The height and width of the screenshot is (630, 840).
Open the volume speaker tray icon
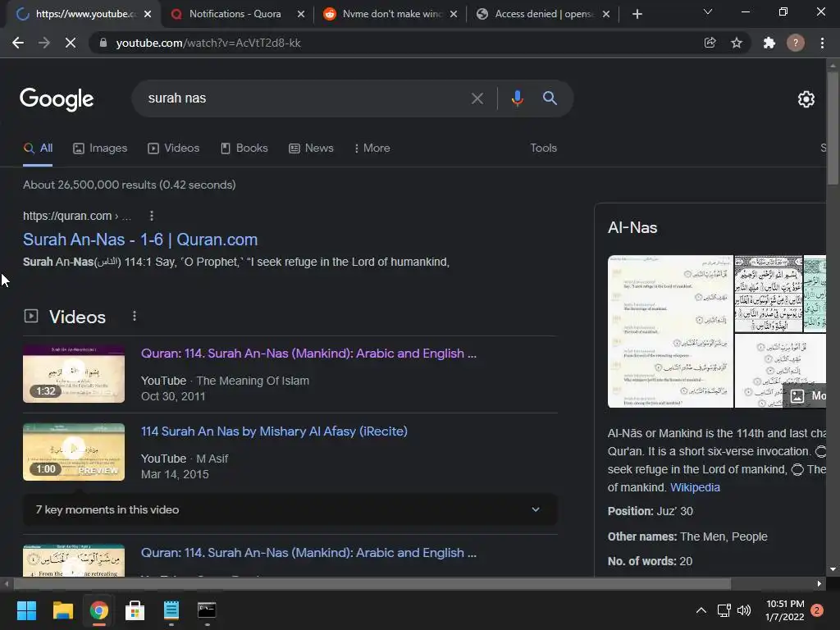(743, 610)
